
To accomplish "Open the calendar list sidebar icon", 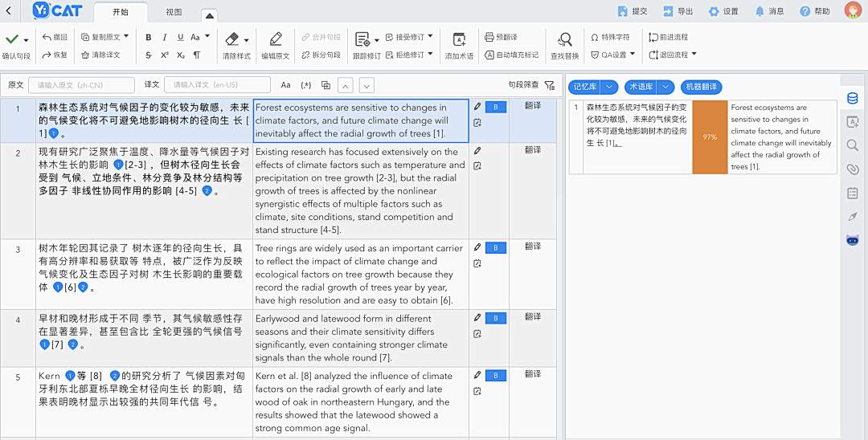I will (853, 193).
